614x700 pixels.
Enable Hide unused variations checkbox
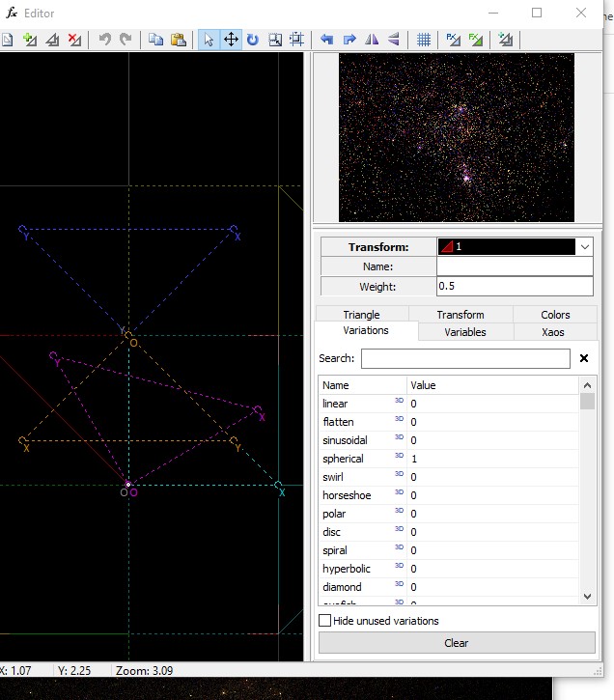[x=325, y=621]
